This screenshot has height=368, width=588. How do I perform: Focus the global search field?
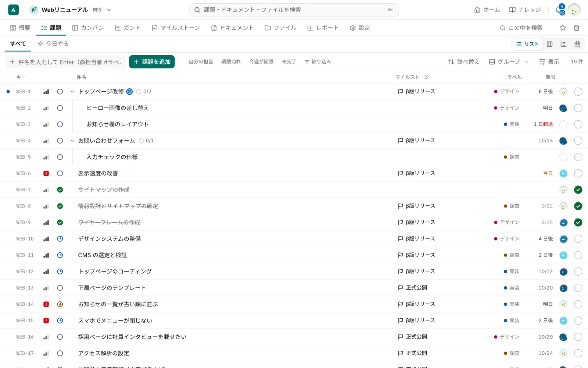click(x=294, y=10)
